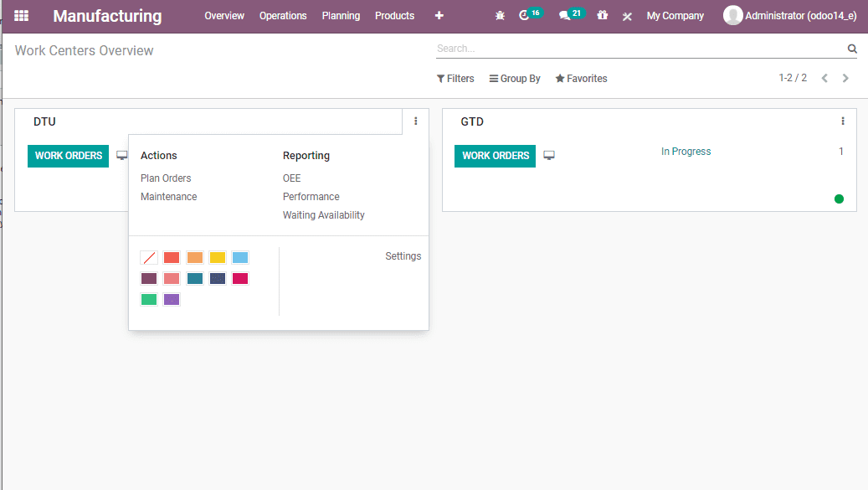
Task: Click the GTD WORK ORDERS button
Action: pos(495,156)
